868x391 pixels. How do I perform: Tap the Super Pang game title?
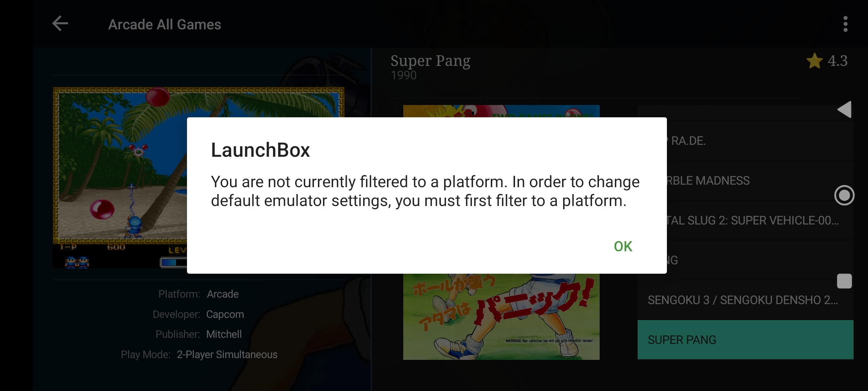click(430, 61)
